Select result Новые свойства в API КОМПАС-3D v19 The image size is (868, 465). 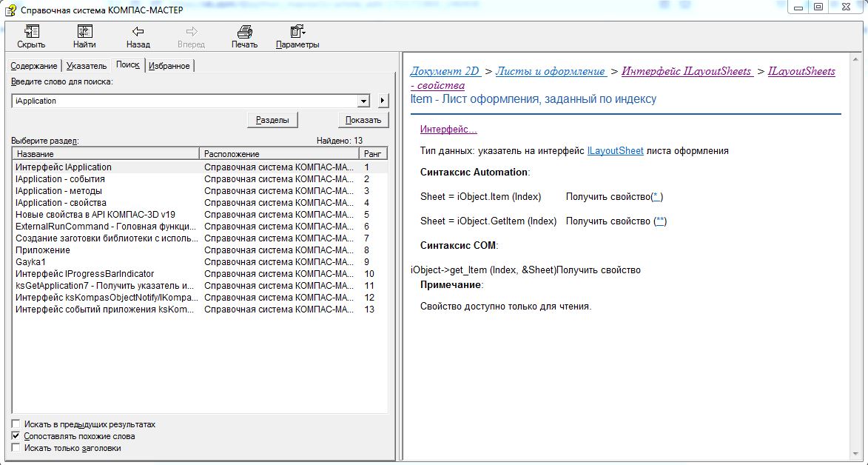(x=199, y=215)
